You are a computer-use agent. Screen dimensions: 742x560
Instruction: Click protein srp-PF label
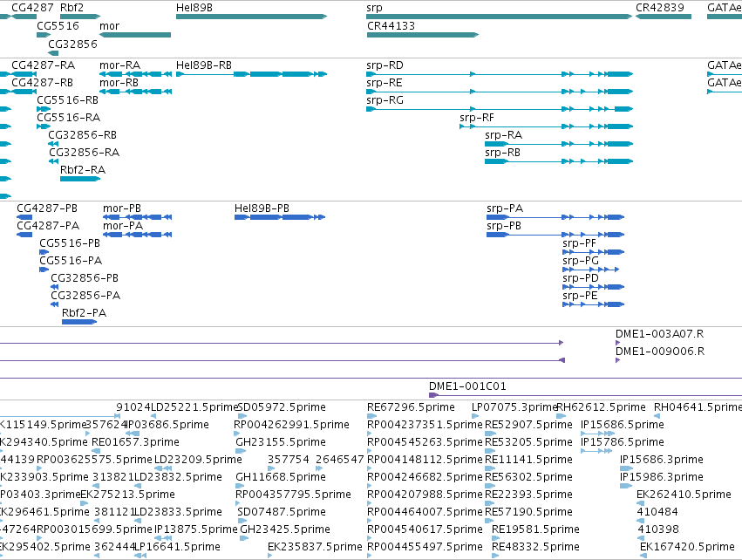pos(579,243)
